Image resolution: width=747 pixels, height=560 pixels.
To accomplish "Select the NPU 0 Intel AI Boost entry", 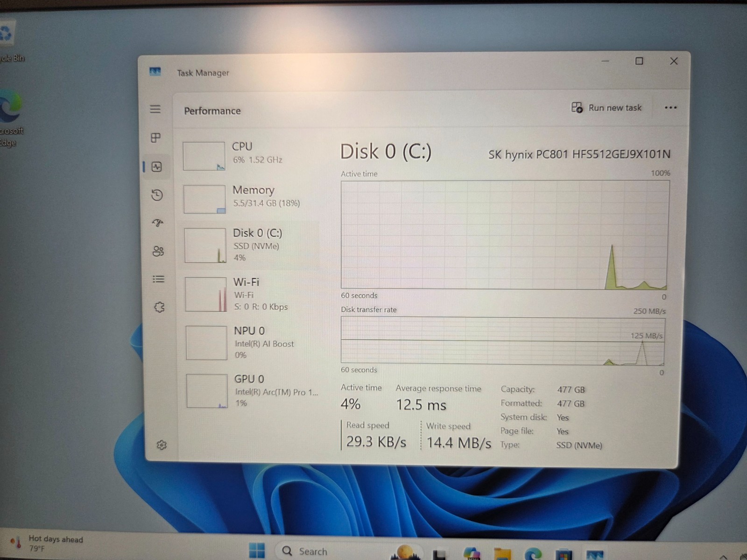I will tap(252, 343).
